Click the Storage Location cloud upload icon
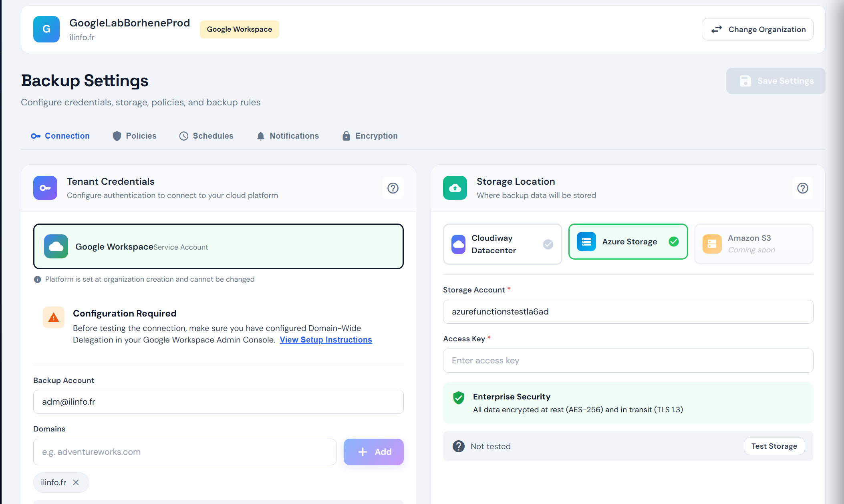 (x=455, y=188)
